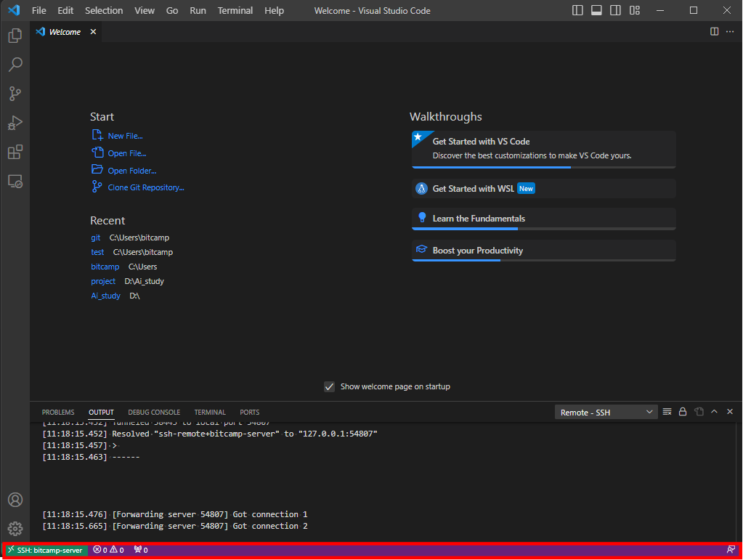Open the Terminal menu

pyautogui.click(x=235, y=10)
